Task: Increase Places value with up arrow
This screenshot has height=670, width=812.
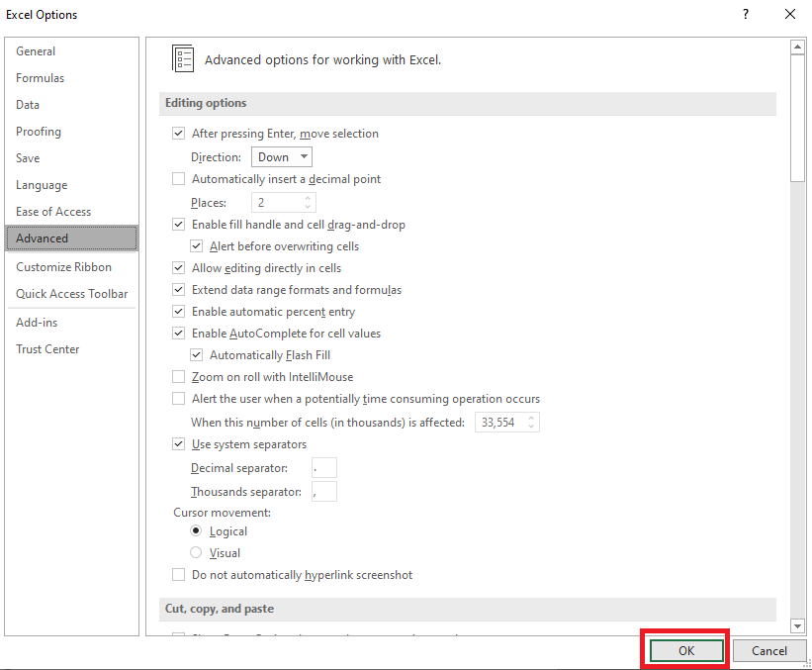Action: [308, 198]
